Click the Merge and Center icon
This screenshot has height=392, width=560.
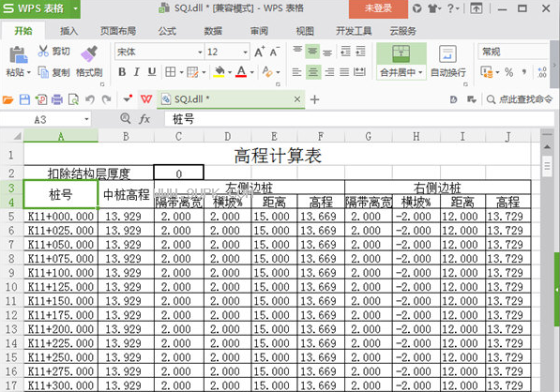401,53
